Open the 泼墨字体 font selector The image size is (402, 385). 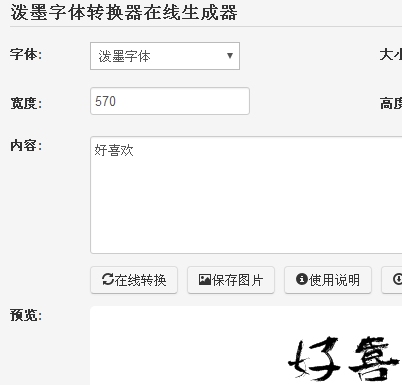(165, 56)
